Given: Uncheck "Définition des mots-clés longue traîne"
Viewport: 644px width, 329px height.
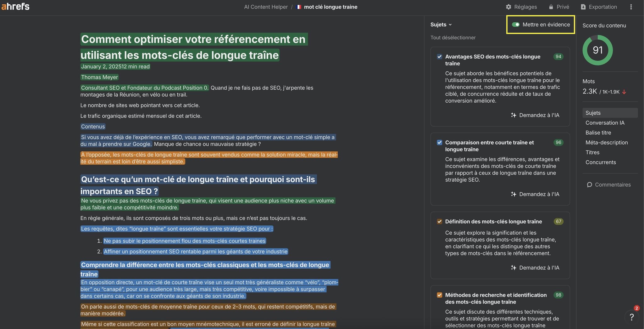Looking at the screenshot, I should click(439, 221).
